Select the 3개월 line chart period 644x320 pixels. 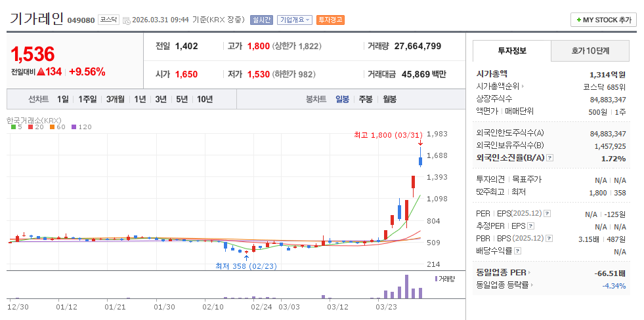(116, 99)
